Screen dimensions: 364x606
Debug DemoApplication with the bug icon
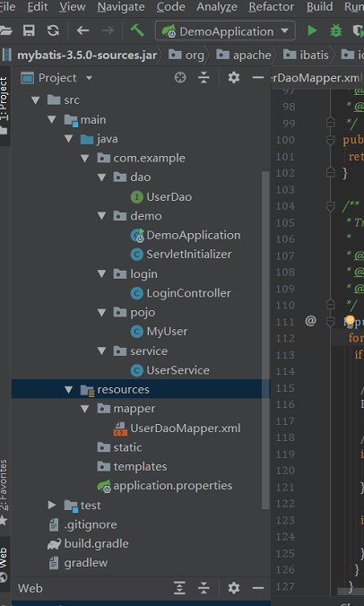[335, 30]
